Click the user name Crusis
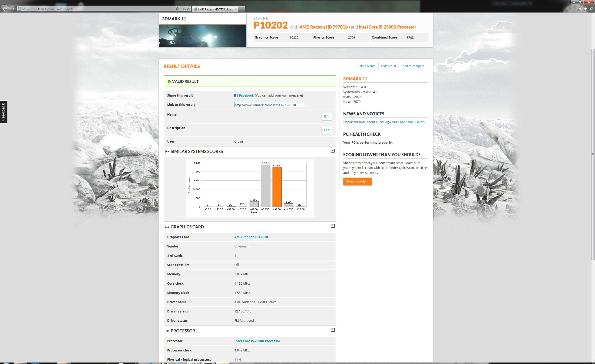 click(238, 141)
